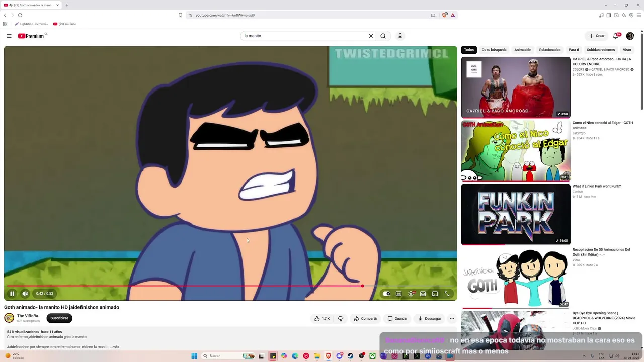
Task: Open the bookmarks apps grid icon
Action: pos(5,24)
